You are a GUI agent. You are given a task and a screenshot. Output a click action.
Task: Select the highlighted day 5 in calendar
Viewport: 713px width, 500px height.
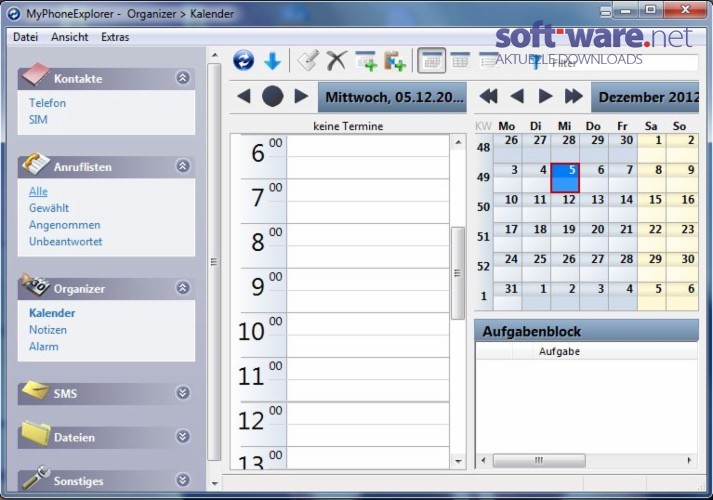pyautogui.click(x=565, y=178)
